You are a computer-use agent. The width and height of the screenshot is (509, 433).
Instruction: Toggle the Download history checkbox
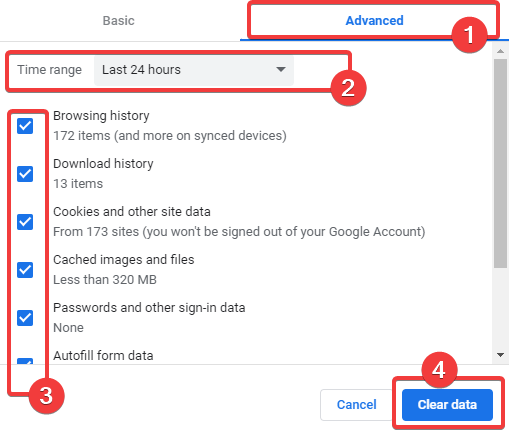[25, 174]
